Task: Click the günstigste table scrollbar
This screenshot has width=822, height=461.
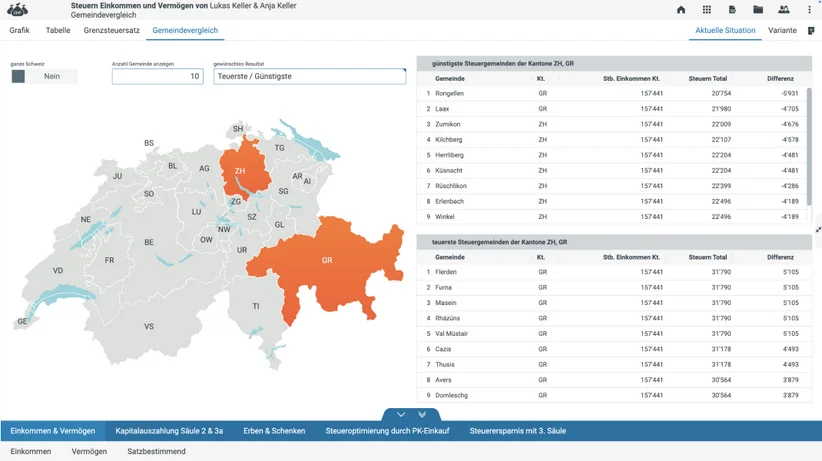Action: click(809, 147)
